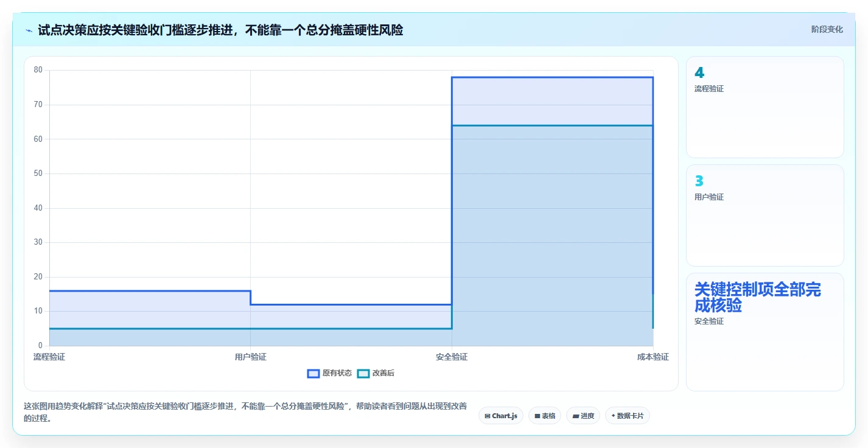The width and height of the screenshot is (868, 448).
Task: Open the 用户验证 card showing 3
Action: tap(765, 215)
